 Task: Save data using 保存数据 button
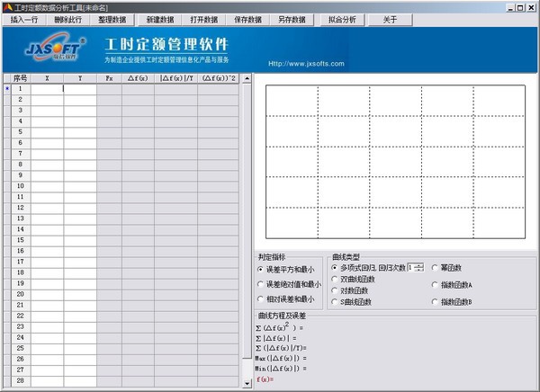[x=247, y=20]
